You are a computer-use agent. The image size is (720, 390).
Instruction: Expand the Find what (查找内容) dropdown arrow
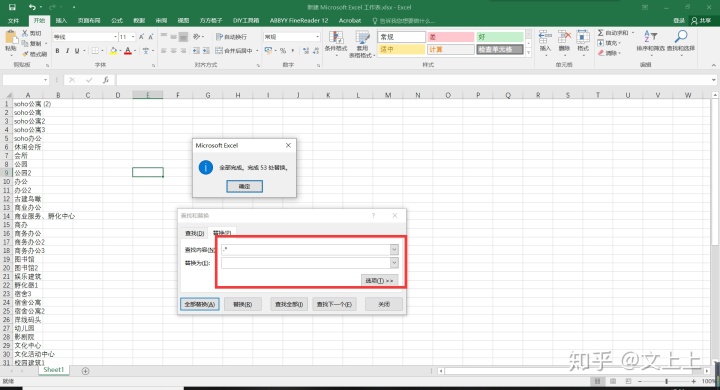click(x=394, y=249)
